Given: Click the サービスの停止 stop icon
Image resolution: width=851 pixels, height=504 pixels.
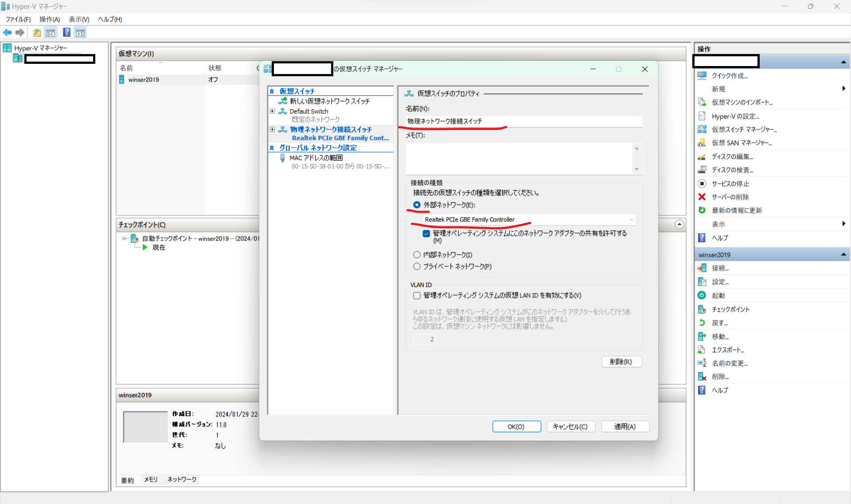Looking at the screenshot, I should coord(702,184).
